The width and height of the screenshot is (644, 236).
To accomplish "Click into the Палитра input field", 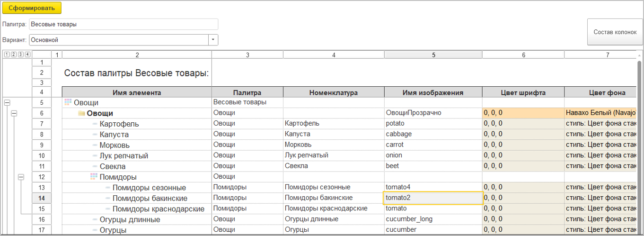I will coord(123,24).
